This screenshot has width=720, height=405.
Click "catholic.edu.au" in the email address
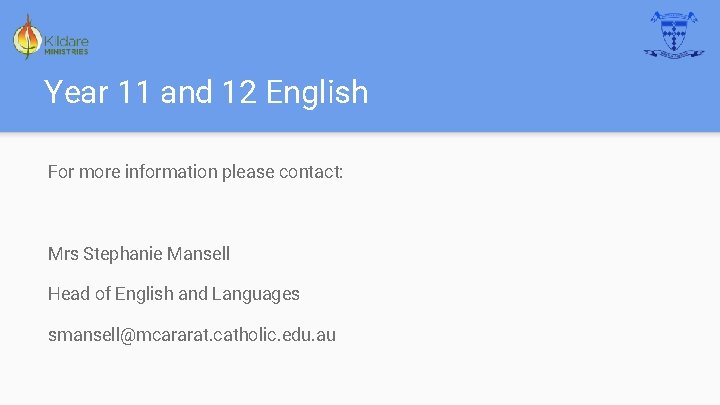277,335
